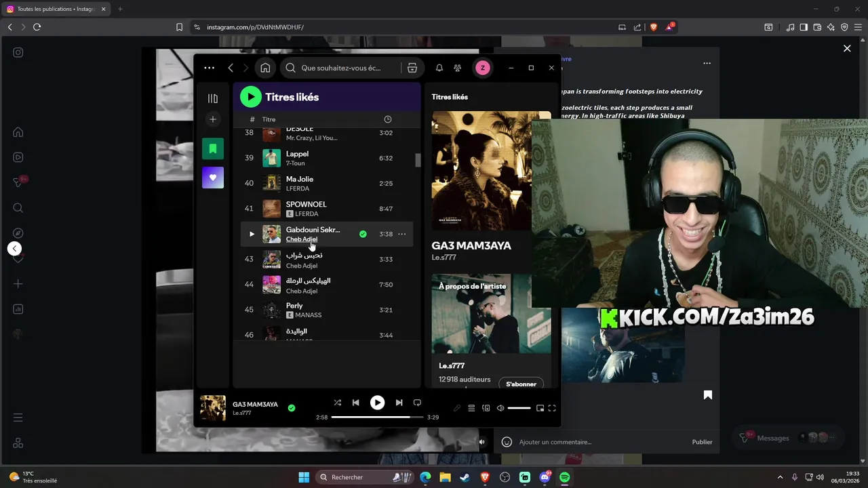This screenshot has height=488, width=868.
Task: Click S'abonner button for Le.s777
Action: [x=521, y=384]
